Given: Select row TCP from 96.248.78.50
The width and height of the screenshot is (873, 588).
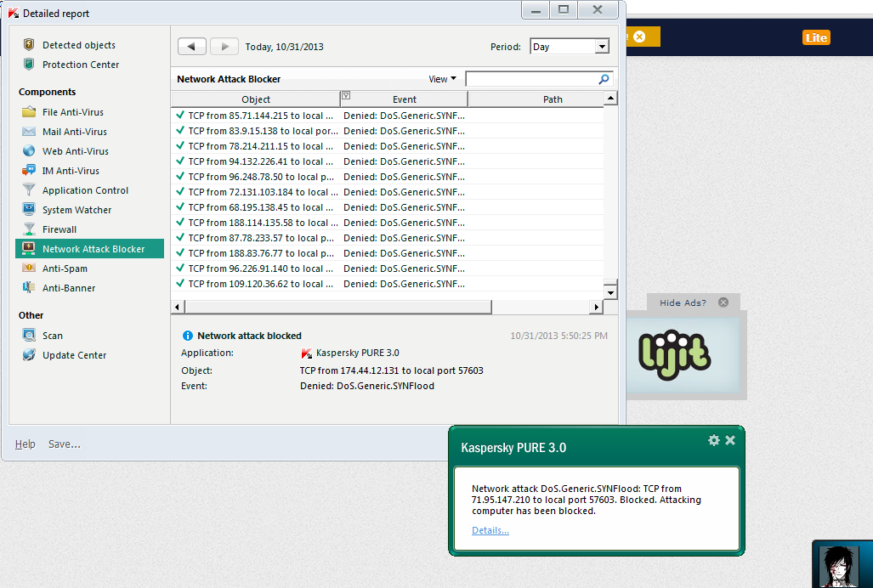Looking at the screenshot, I should click(388, 177).
